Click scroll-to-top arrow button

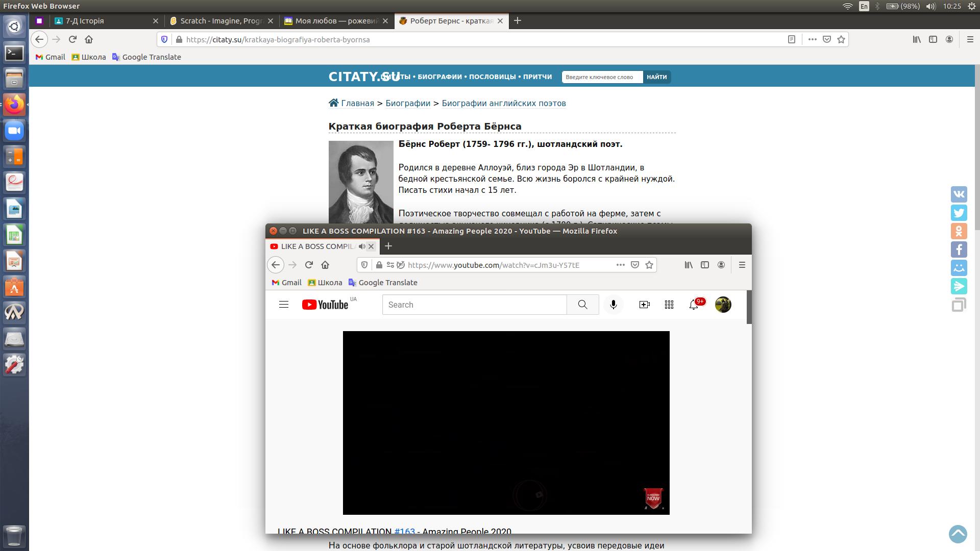(x=958, y=534)
